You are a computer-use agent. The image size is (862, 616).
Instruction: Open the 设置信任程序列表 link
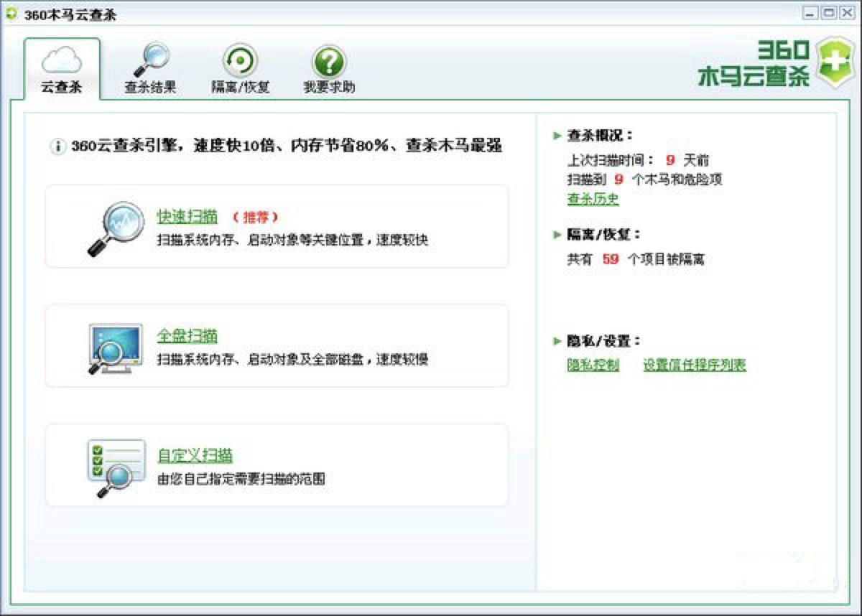click(695, 365)
